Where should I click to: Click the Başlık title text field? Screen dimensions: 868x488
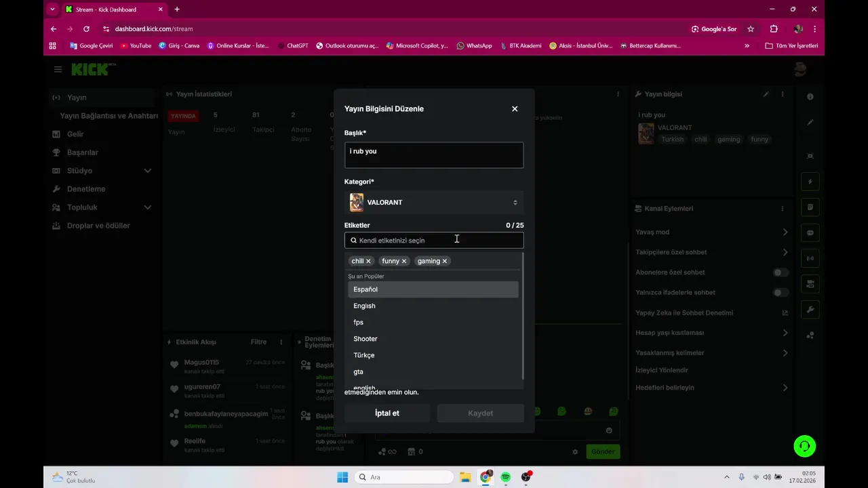click(434, 155)
